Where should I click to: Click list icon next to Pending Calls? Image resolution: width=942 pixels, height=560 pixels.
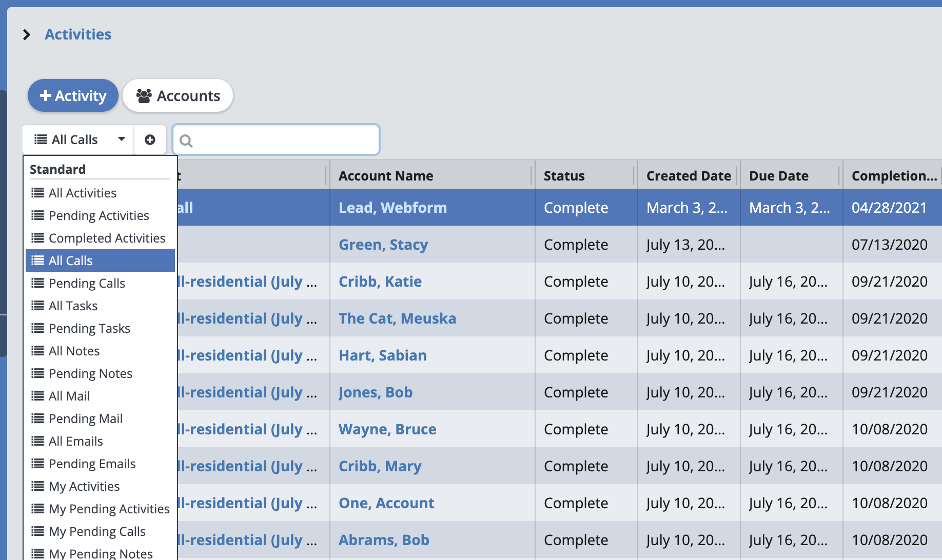coord(37,283)
